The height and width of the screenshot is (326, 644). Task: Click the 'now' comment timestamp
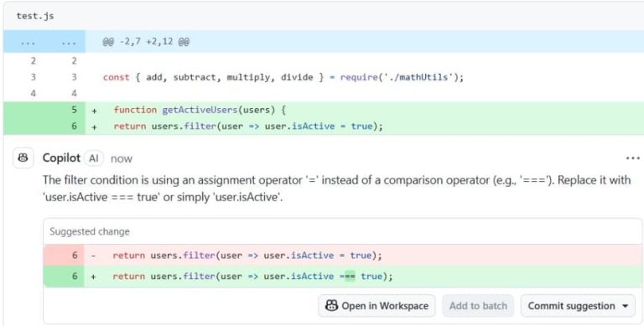tap(121, 159)
